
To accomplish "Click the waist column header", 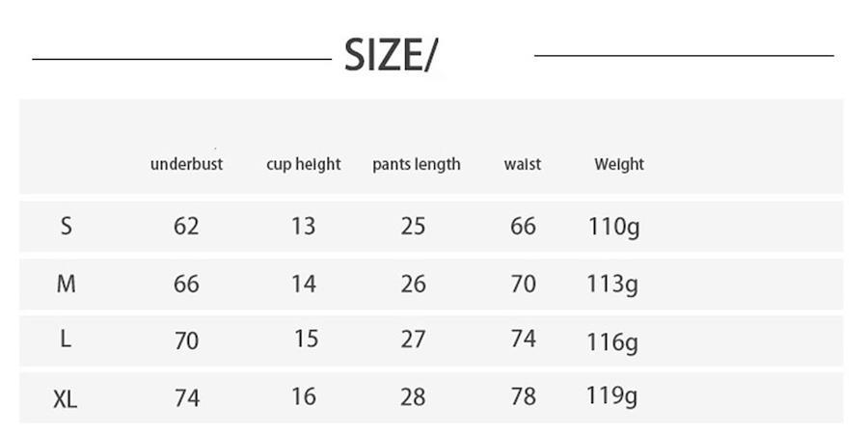I will (x=523, y=164).
